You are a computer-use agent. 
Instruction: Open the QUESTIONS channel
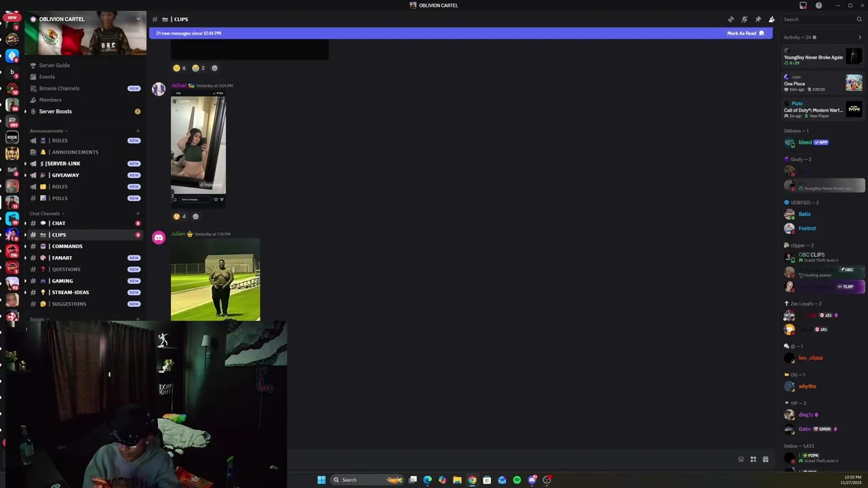point(85,269)
